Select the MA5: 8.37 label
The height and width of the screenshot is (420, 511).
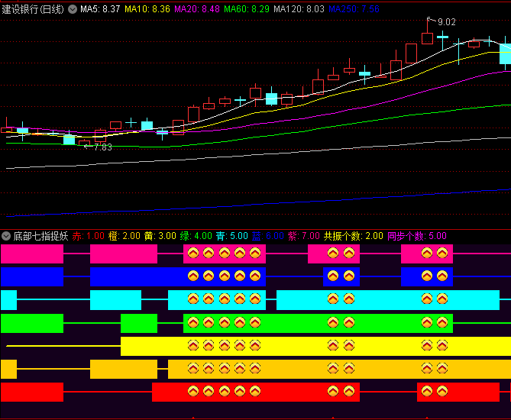[100, 9]
